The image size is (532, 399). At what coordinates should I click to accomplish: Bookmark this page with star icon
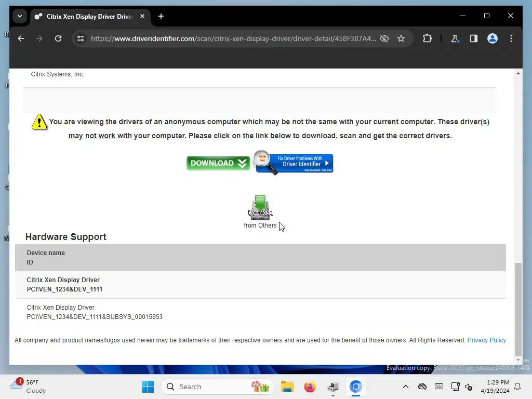tap(401, 38)
